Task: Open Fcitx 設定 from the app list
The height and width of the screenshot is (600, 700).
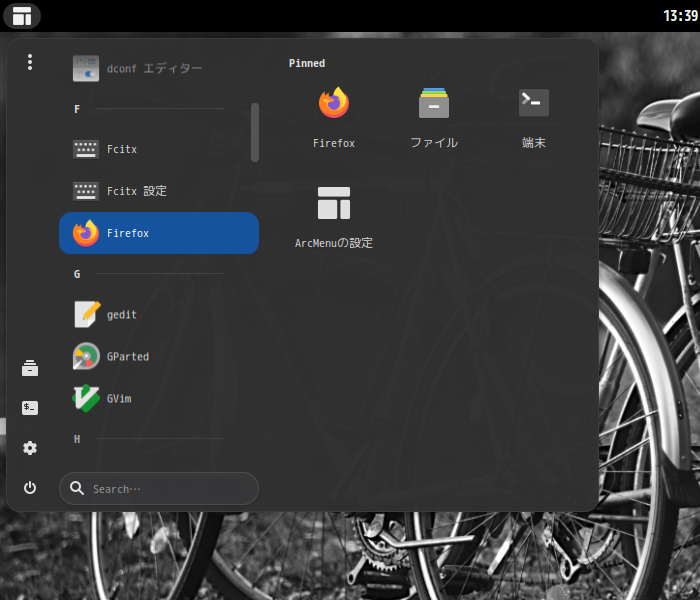Action: 159,191
